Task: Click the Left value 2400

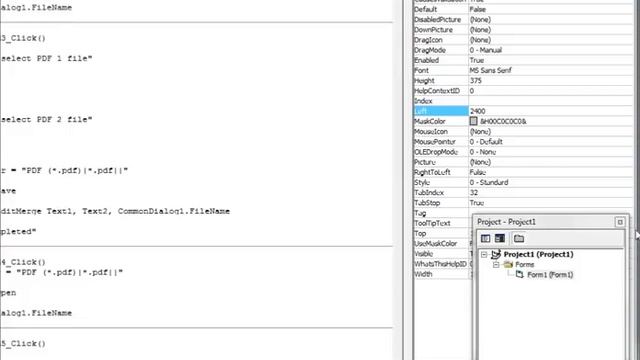Action: click(478, 111)
